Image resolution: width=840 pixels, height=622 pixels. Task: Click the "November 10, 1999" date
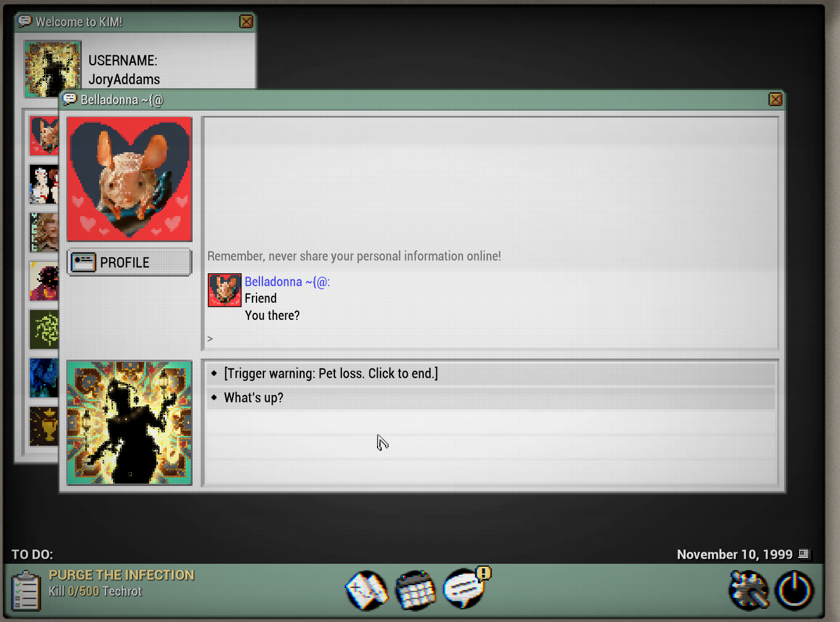[734, 555]
